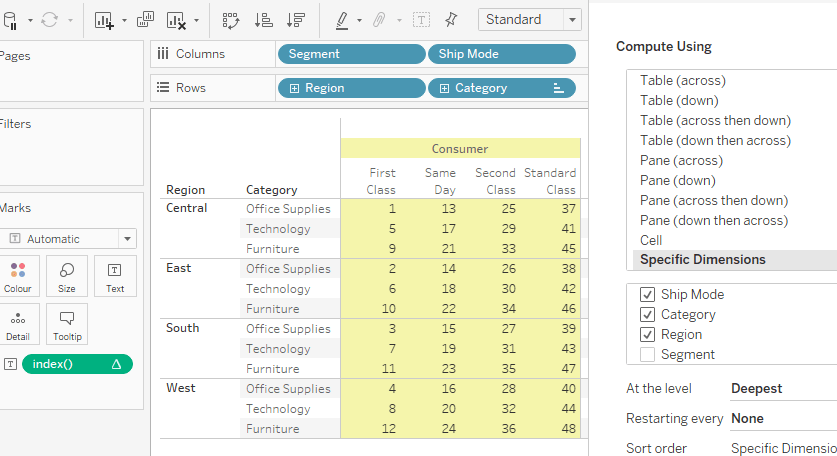The image size is (837, 456).
Task: Uncheck the Ship Mode checkbox
Action: 647,295
